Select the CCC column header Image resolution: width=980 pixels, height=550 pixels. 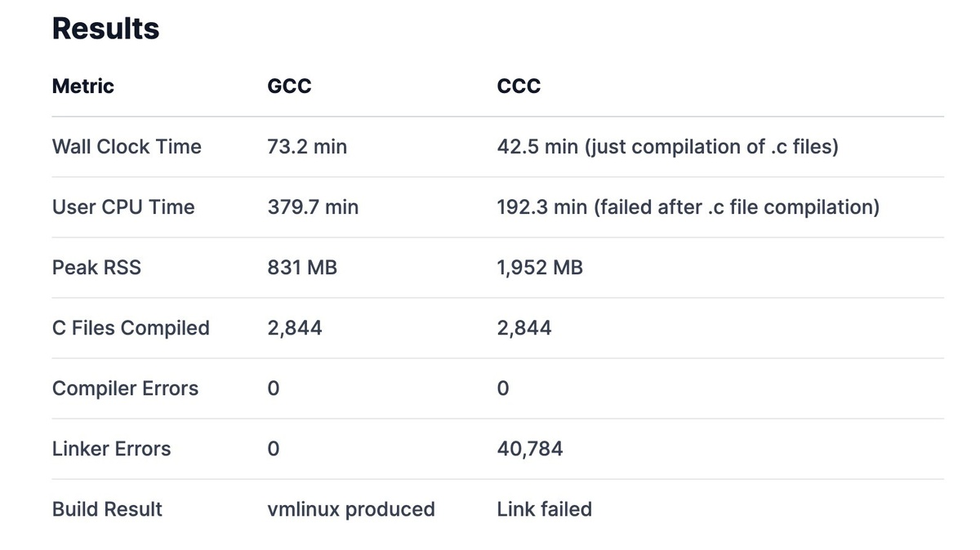519,86
